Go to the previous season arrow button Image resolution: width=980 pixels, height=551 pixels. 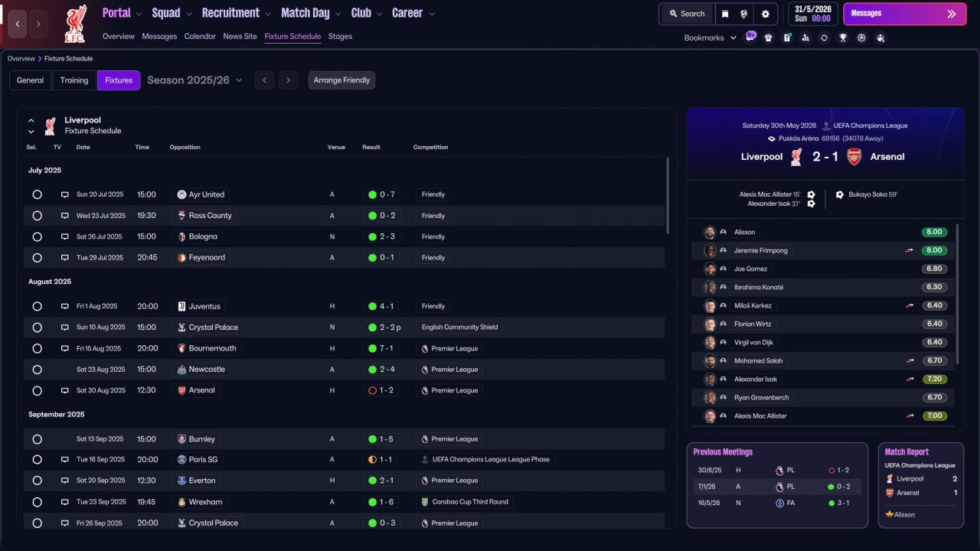264,80
